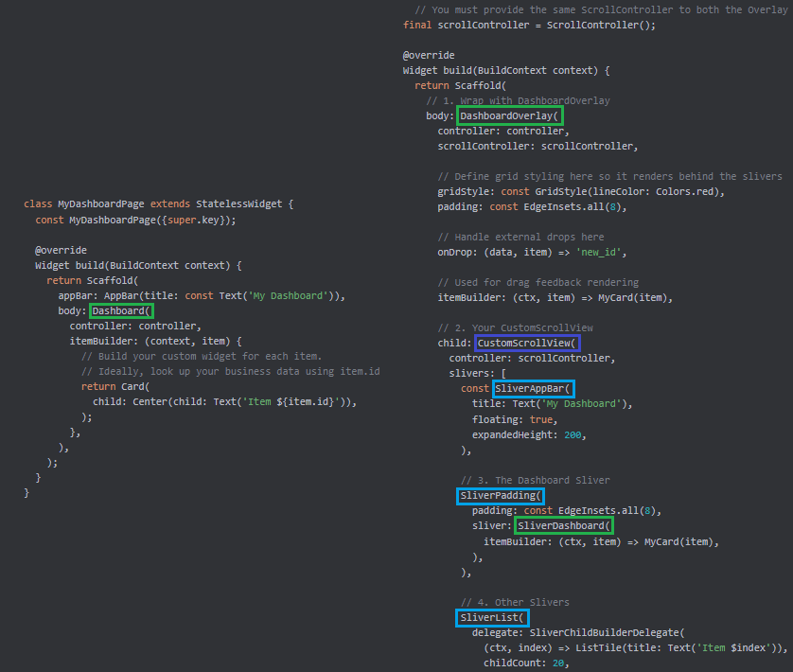Select the boxed CustomScrollView widget name
The width and height of the screenshot is (793, 672).
pyautogui.click(x=527, y=343)
